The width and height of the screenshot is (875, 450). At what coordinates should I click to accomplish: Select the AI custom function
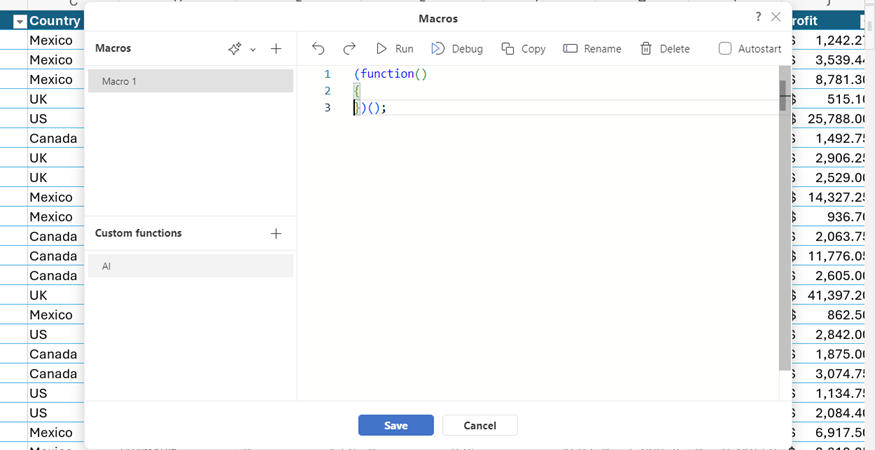[x=190, y=266]
